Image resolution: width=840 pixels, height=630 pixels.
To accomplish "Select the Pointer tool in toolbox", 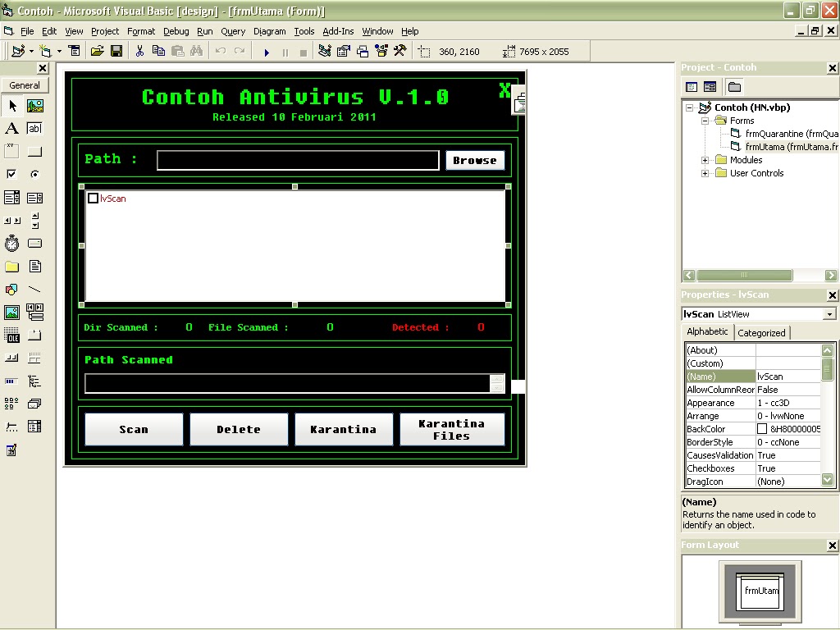I will click(x=11, y=106).
